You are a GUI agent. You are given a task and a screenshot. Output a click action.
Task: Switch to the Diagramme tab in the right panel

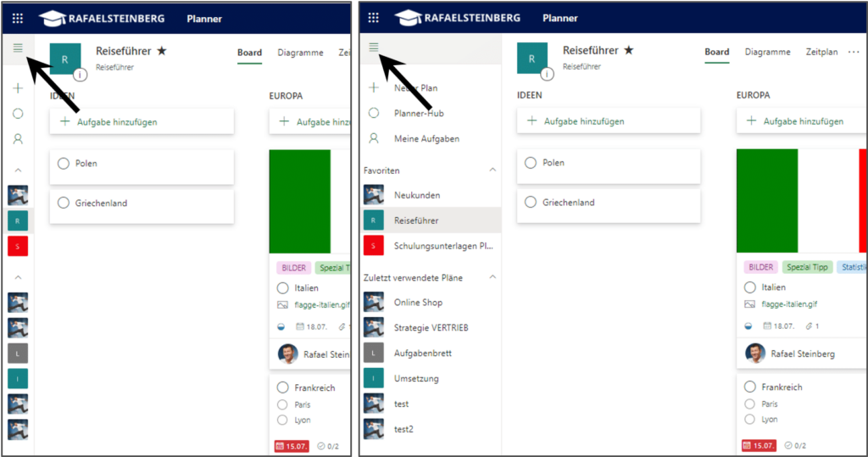coord(767,52)
